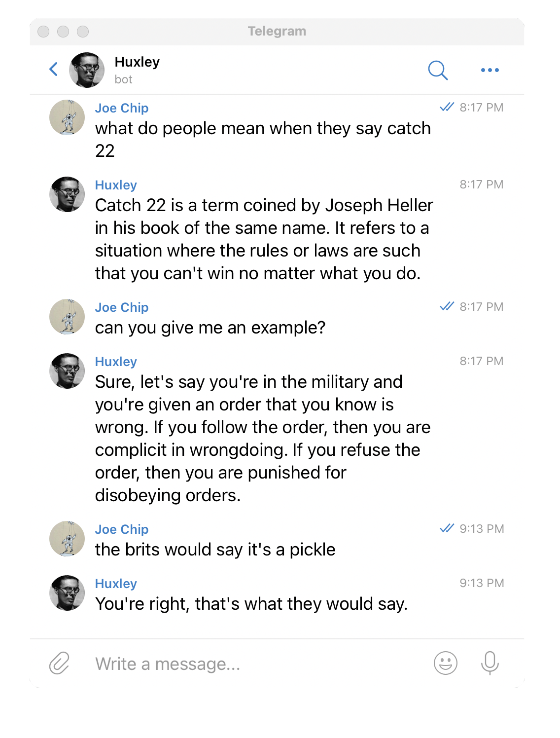Click the read checkmarks on first 8:17 PM message
The width and height of the screenshot is (560, 738).
(x=447, y=107)
